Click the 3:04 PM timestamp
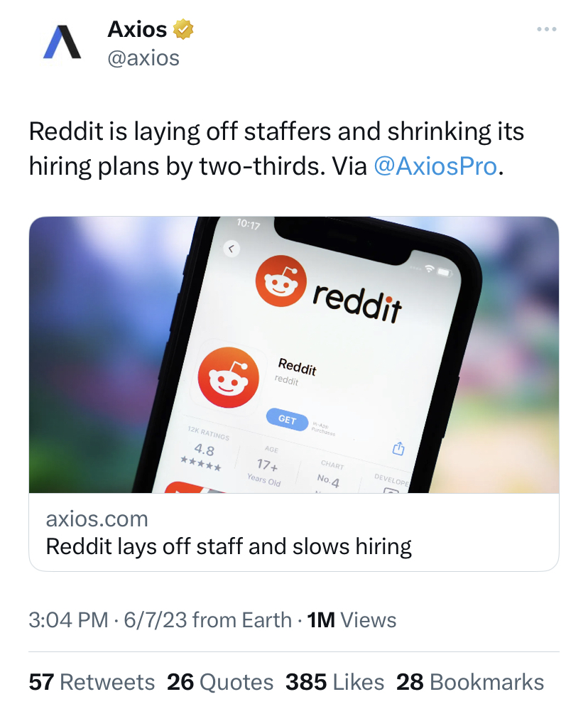Screen dimensions: 588x704 [68, 619]
